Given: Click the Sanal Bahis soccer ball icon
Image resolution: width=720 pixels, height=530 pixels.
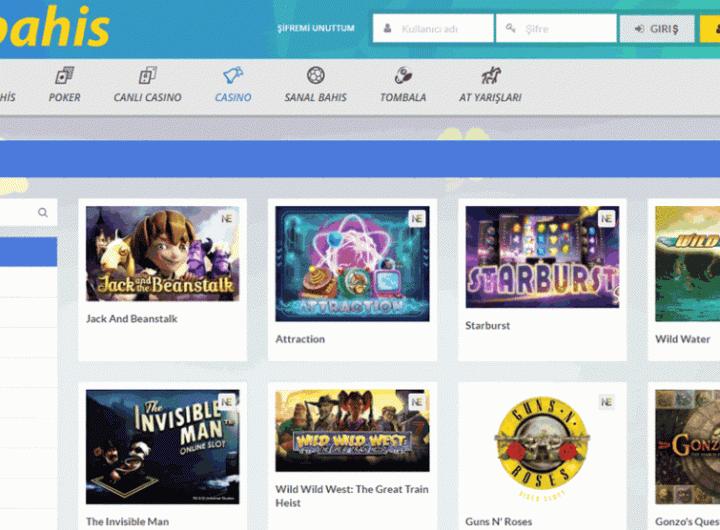Looking at the screenshot, I should (315, 75).
